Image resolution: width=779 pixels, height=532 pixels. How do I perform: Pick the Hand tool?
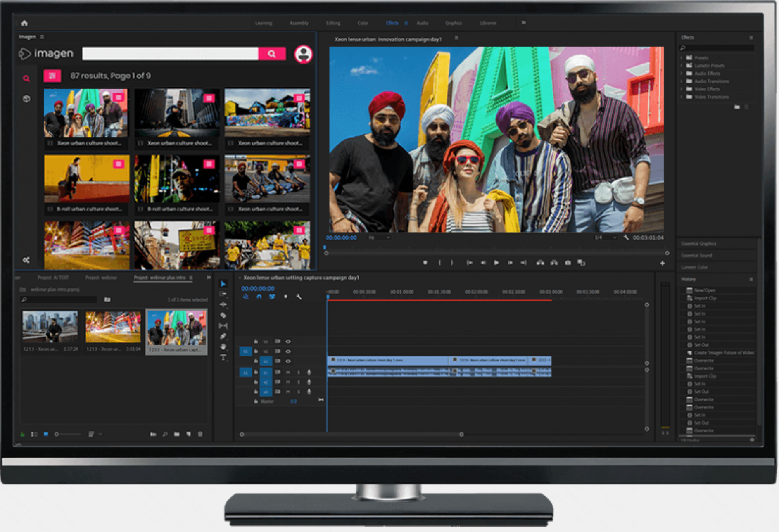click(x=223, y=347)
